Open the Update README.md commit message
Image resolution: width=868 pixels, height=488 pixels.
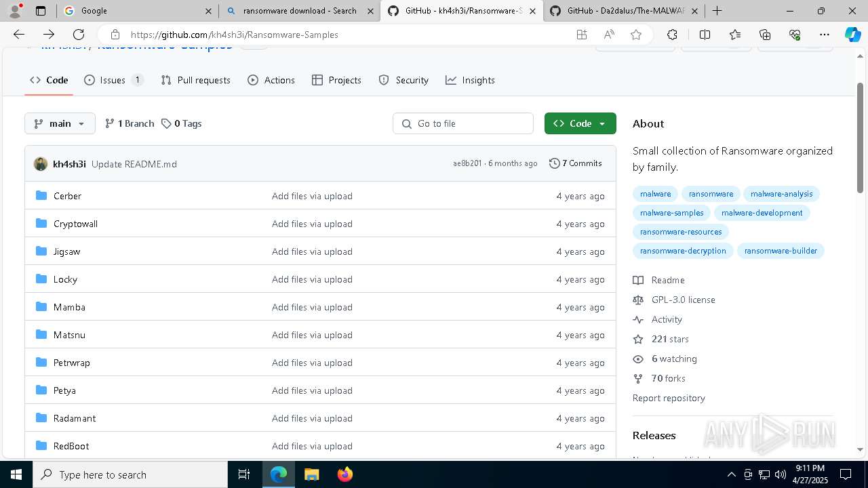pos(134,164)
